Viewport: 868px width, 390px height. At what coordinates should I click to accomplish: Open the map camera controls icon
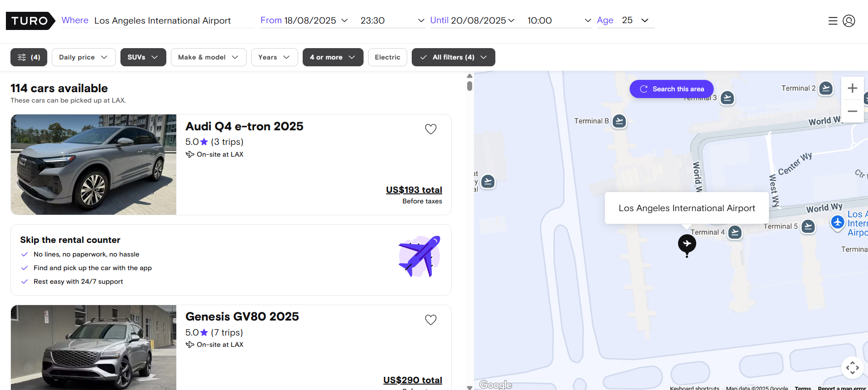click(x=852, y=367)
